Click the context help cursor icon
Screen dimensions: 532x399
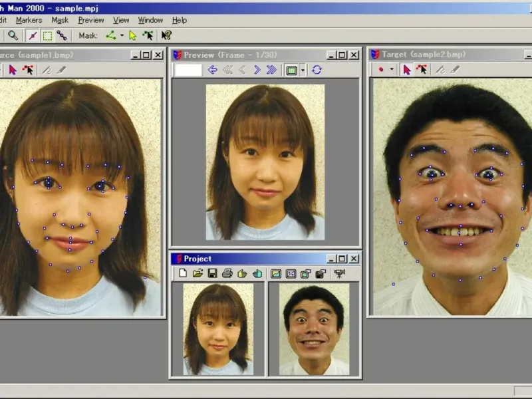coord(166,35)
